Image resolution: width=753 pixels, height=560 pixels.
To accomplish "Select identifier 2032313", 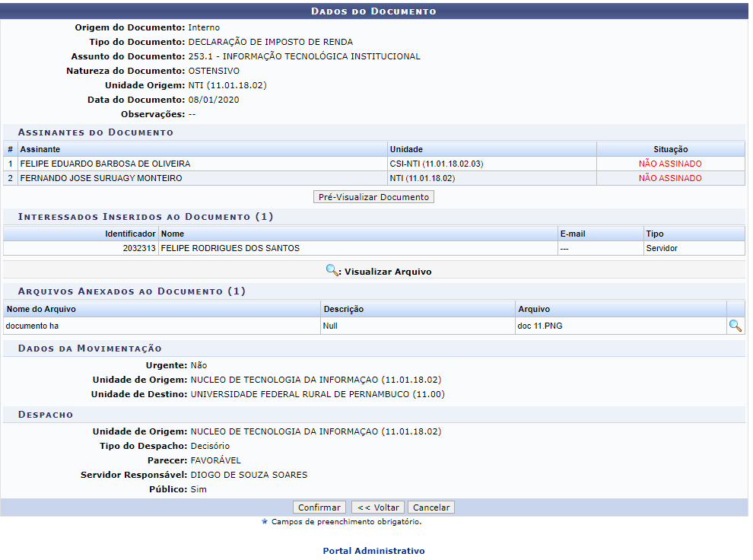I will 139,248.
